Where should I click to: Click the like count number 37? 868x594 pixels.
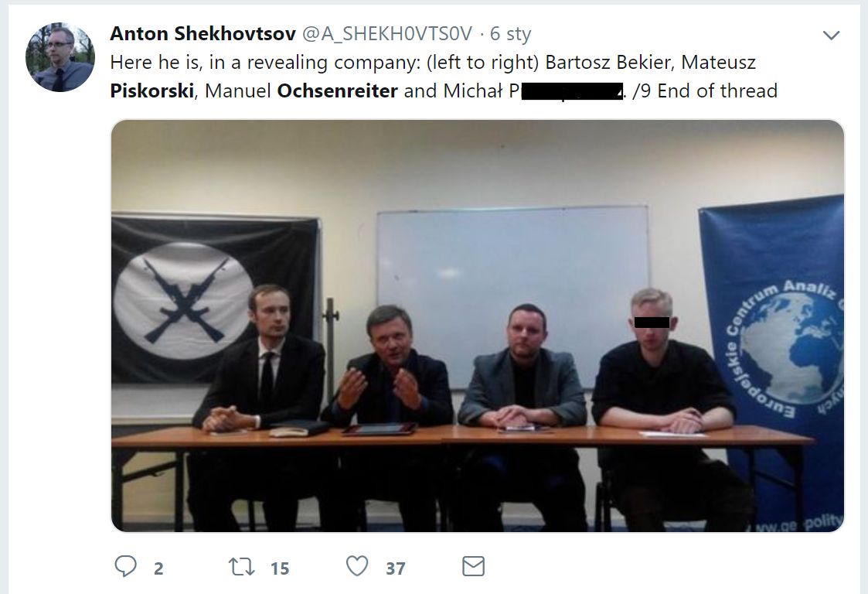click(395, 568)
